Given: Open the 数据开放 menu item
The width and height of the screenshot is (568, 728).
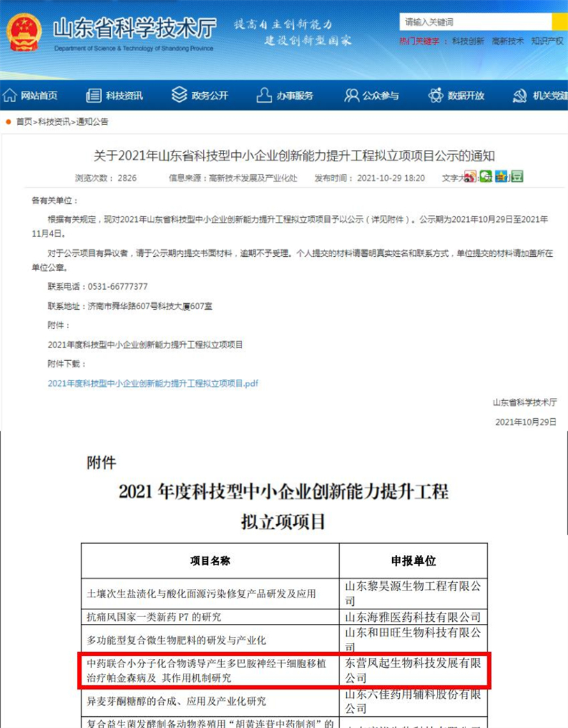Looking at the screenshot, I should tap(466, 96).
